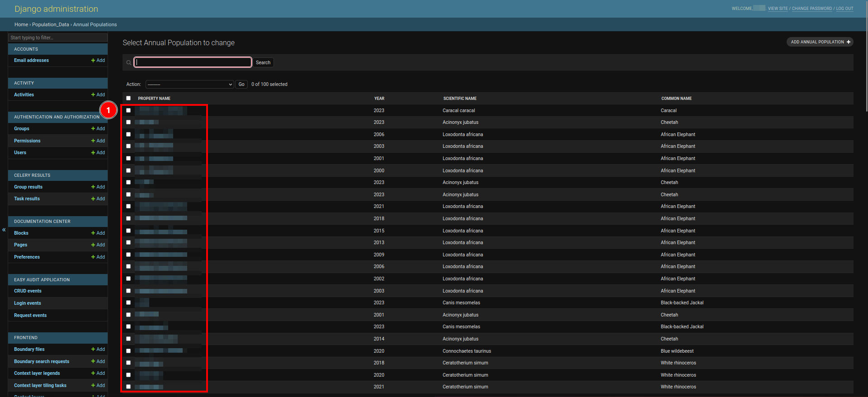The width and height of the screenshot is (868, 397).
Task: Add a new Group
Action: [x=98, y=129]
